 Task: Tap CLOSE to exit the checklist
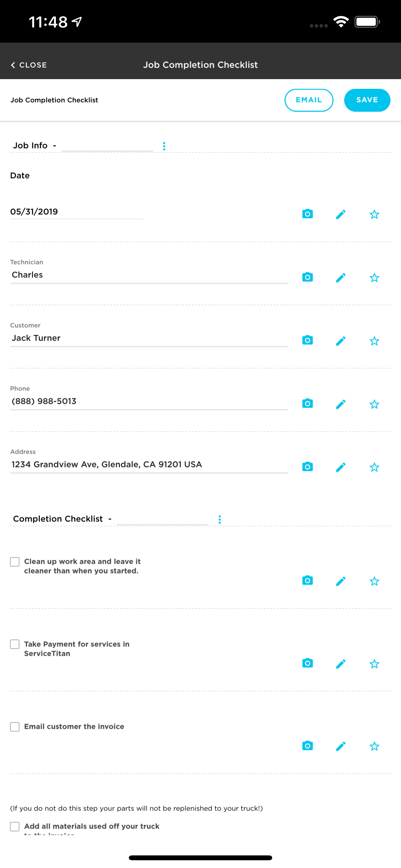pos(28,65)
